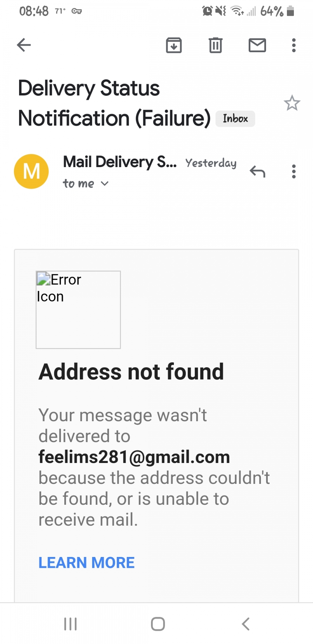Screen dimensions: 313x644
Task: Tap the feelims281@gmail.com address
Action: tap(134, 457)
